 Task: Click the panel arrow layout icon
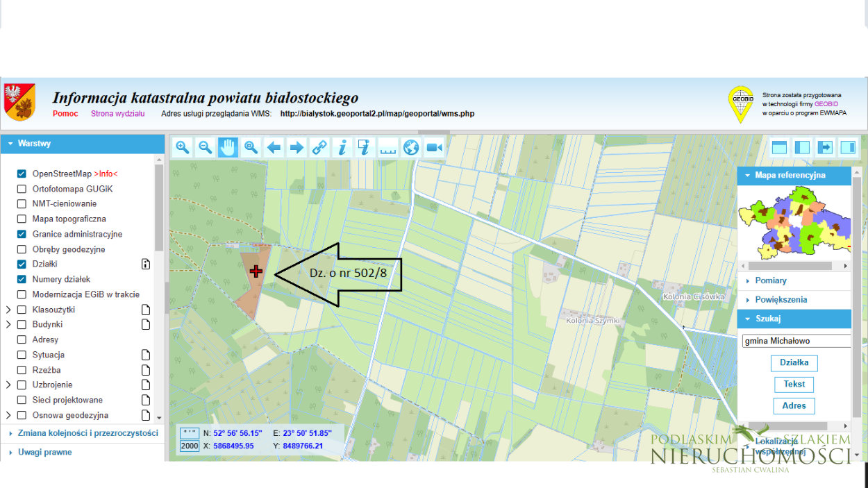(x=826, y=147)
